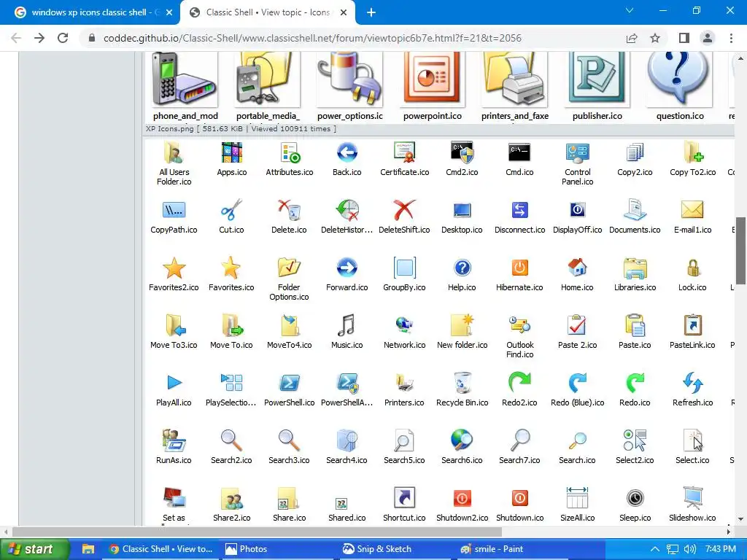Click the Home.ico house icon
The height and width of the screenshot is (560, 747).
578,268
